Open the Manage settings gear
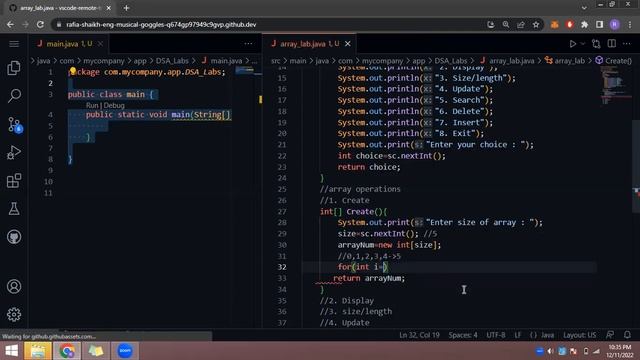Screen dimensions: 640x360 coord(14,315)
